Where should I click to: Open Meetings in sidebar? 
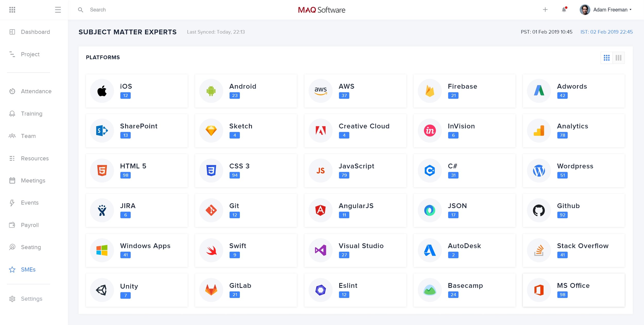(27, 181)
